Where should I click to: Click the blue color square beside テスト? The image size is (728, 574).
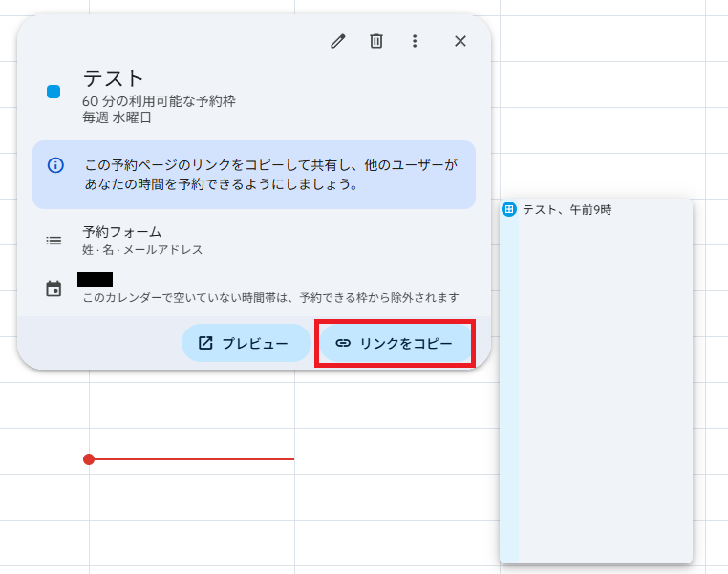click(x=54, y=92)
